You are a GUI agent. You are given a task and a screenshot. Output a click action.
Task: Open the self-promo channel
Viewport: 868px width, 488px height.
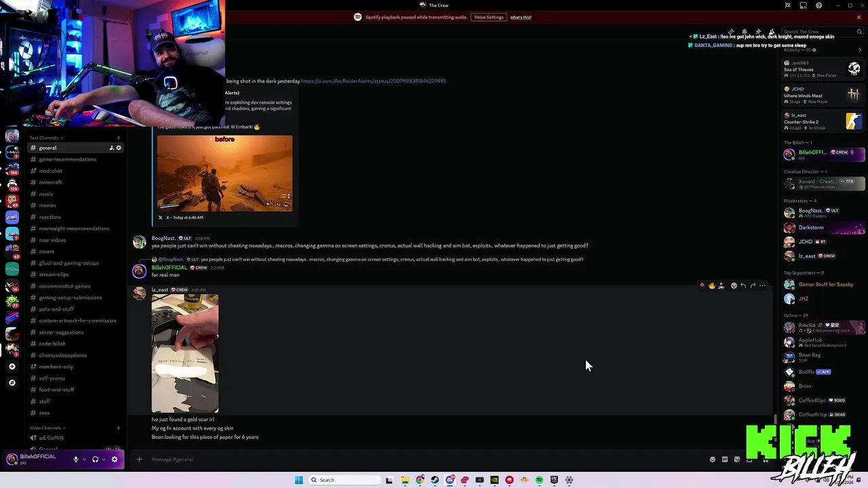click(x=75, y=378)
